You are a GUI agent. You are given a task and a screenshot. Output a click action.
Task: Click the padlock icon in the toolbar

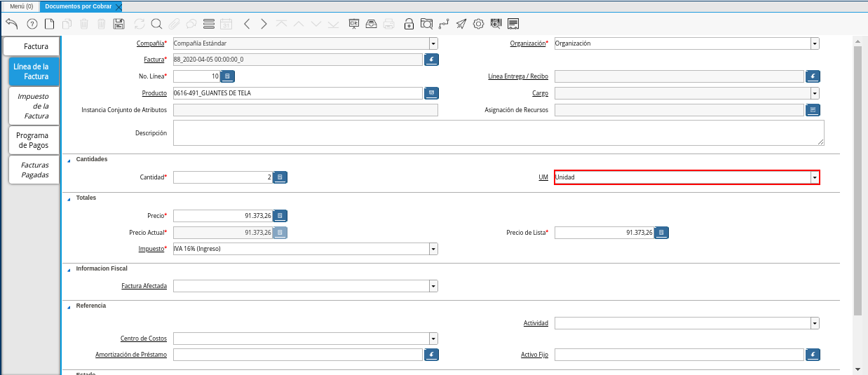[x=409, y=24]
